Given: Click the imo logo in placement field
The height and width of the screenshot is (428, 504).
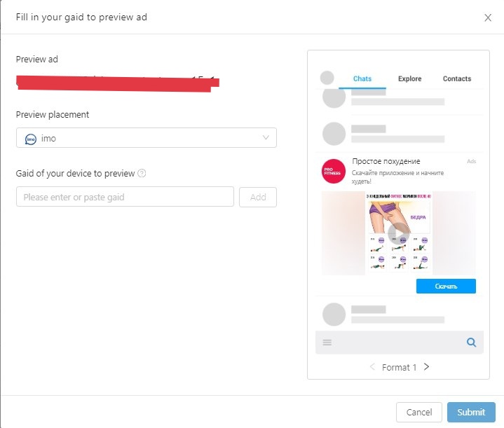Looking at the screenshot, I should coord(31,139).
